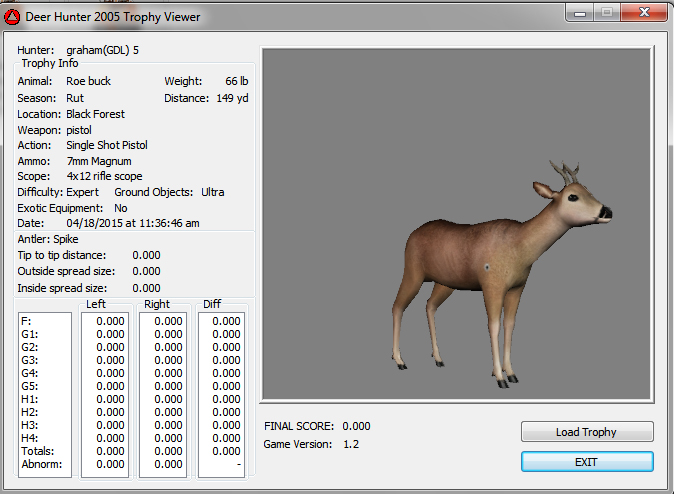Click the disabled maximize window button
Viewport: 674px width, 494px height.
606,13
